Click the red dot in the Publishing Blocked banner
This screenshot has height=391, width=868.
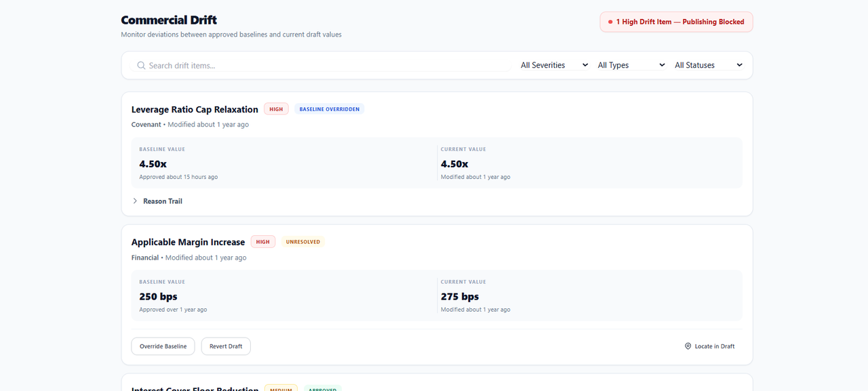[x=610, y=22]
